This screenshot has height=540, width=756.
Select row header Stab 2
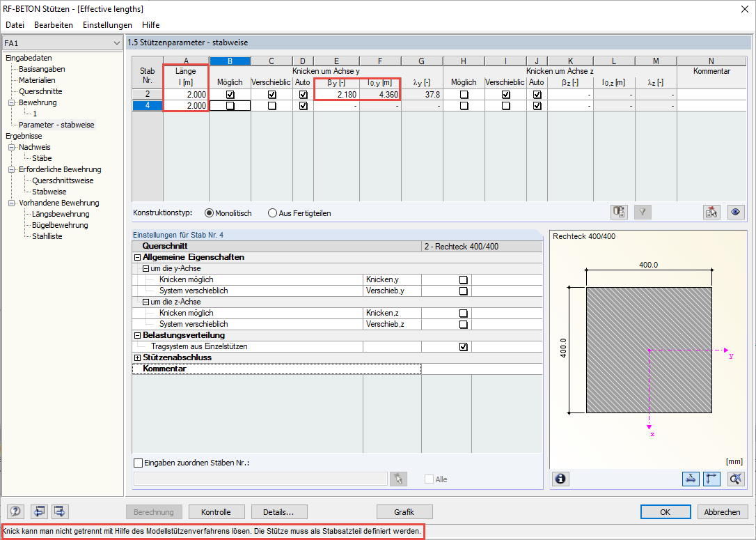(x=148, y=95)
